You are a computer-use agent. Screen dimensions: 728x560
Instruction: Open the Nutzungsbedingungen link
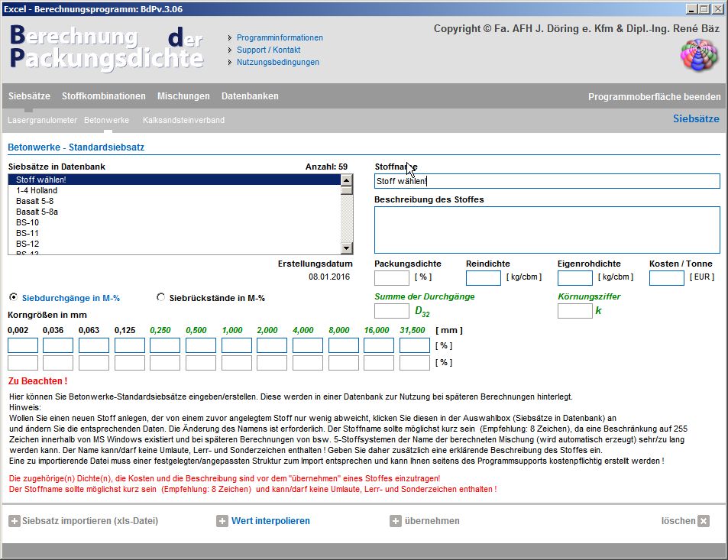[x=277, y=62]
